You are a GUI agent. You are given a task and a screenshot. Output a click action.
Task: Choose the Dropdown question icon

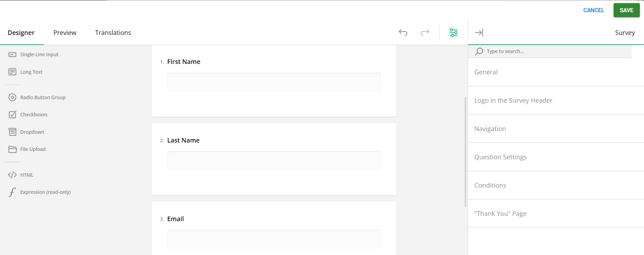point(13,132)
